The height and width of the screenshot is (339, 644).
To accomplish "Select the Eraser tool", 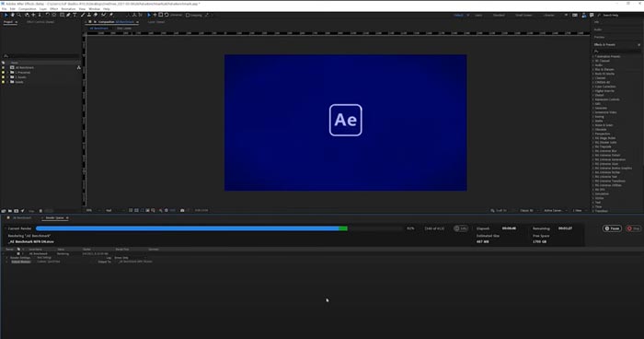I will 96,15.
